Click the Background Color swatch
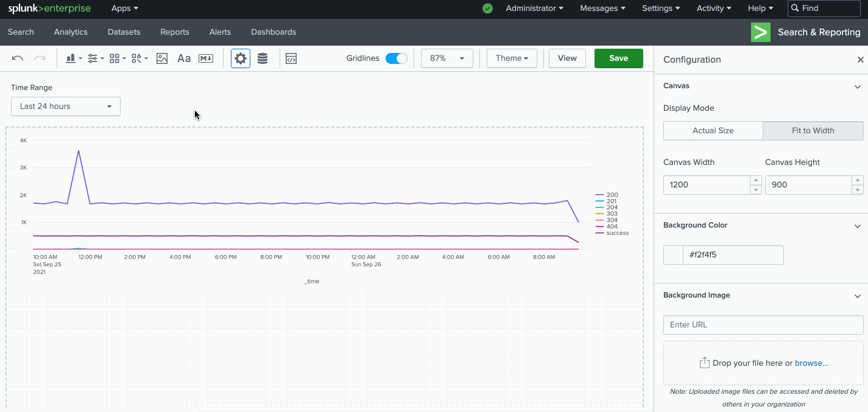The image size is (868, 412). [x=673, y=255]
